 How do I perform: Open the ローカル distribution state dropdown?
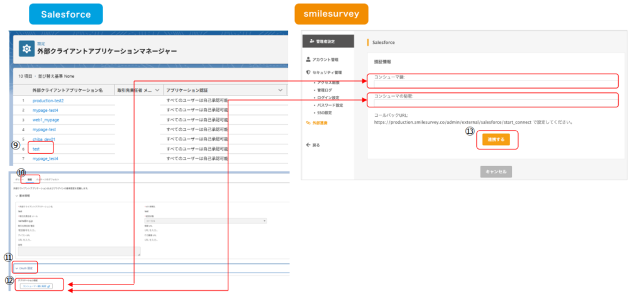pos(206,220)
